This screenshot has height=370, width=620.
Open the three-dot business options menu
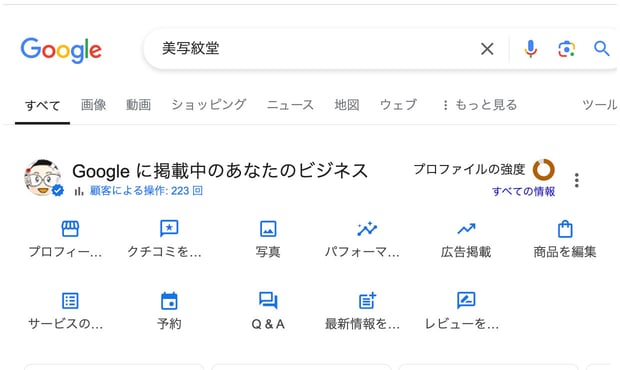tap(577, 180)
